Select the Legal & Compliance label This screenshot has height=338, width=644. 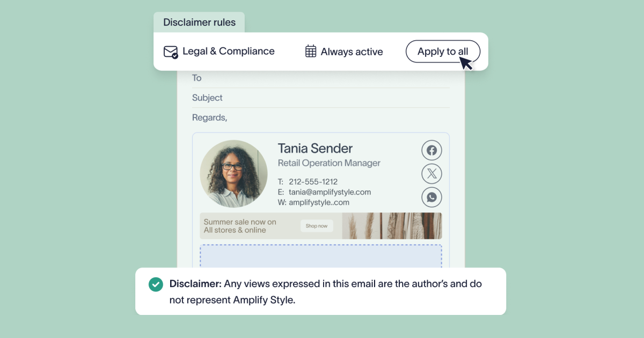(x=229, y=52)
